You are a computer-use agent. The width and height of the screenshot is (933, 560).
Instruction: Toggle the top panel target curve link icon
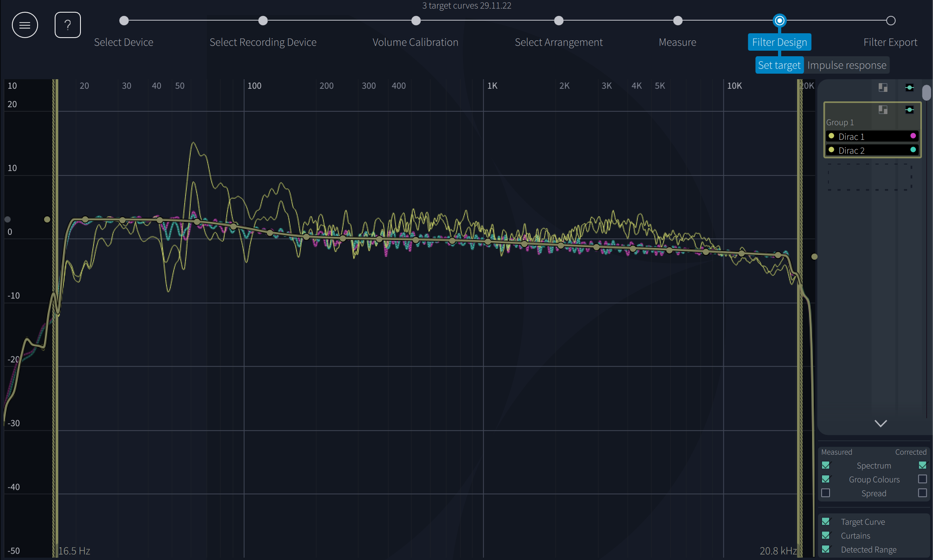(x=910, y=88)
